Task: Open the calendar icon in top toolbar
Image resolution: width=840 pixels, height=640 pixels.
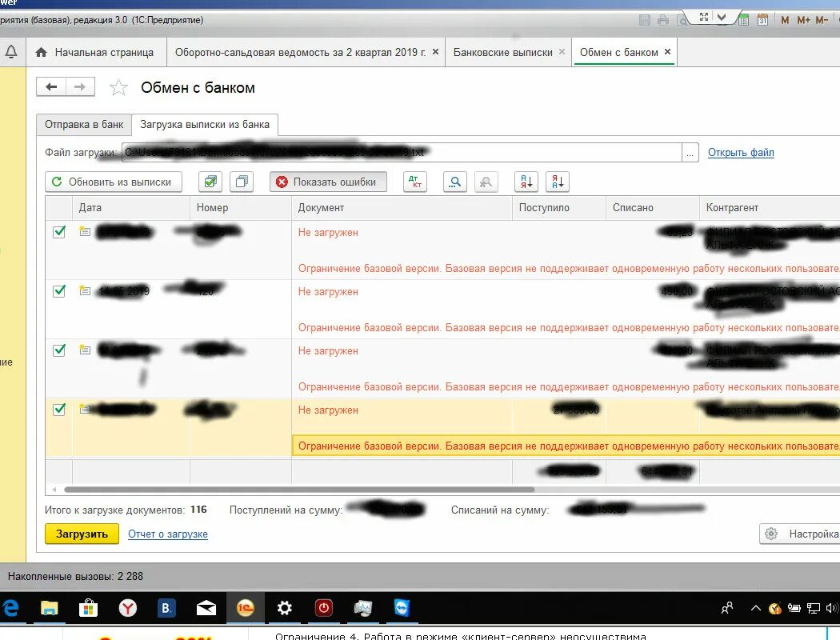Action: click(763, 20)
